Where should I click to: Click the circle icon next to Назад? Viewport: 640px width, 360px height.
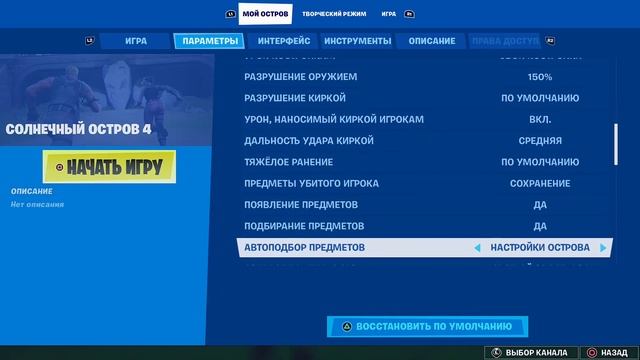click(591, 353)
